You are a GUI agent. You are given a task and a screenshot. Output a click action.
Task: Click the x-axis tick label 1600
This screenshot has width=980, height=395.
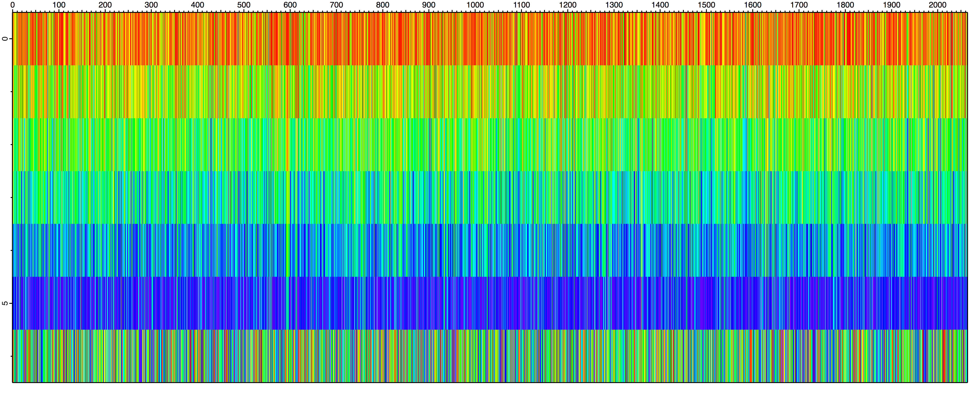pyautogui.click(x=753, y=5)
